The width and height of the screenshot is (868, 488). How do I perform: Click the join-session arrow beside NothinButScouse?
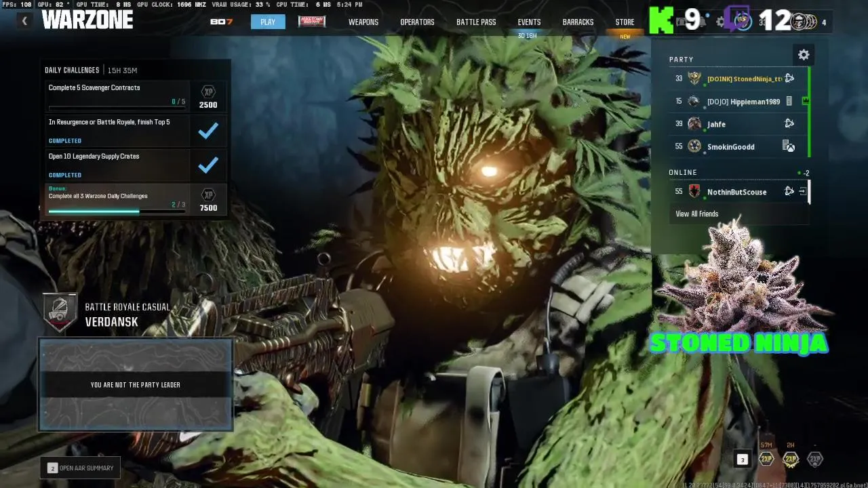pyautogui.click(x=802, y=192)
